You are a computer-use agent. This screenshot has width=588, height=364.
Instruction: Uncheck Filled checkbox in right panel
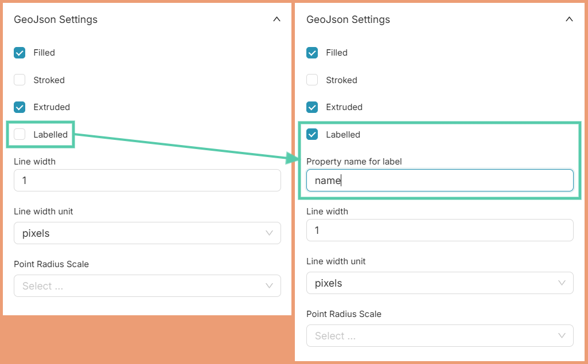point(313,53)
